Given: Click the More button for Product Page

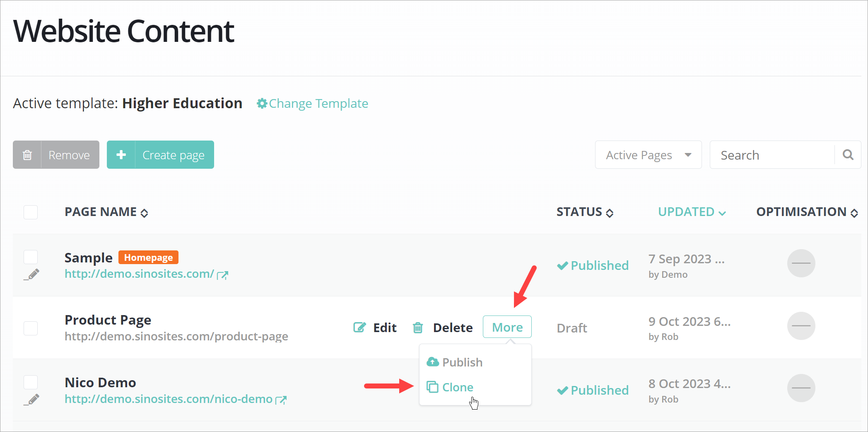Looking at the screenshot, I should [x=507, y=327].
